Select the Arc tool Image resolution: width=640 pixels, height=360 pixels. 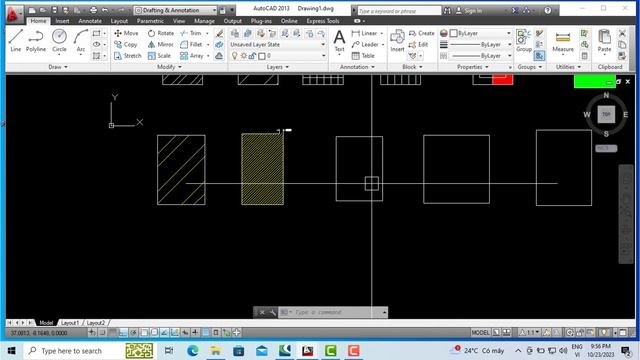pos(81,41)
